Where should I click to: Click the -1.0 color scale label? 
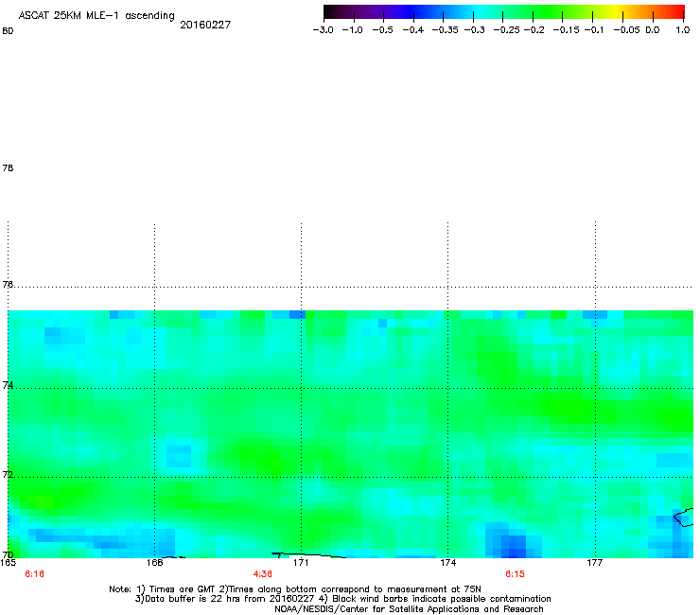coord(352,30)
